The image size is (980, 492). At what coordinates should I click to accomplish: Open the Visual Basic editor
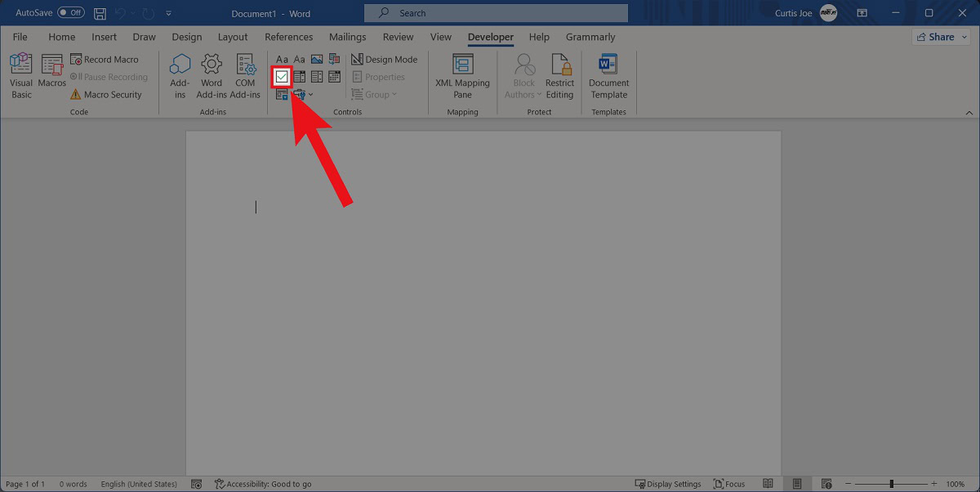21,77
